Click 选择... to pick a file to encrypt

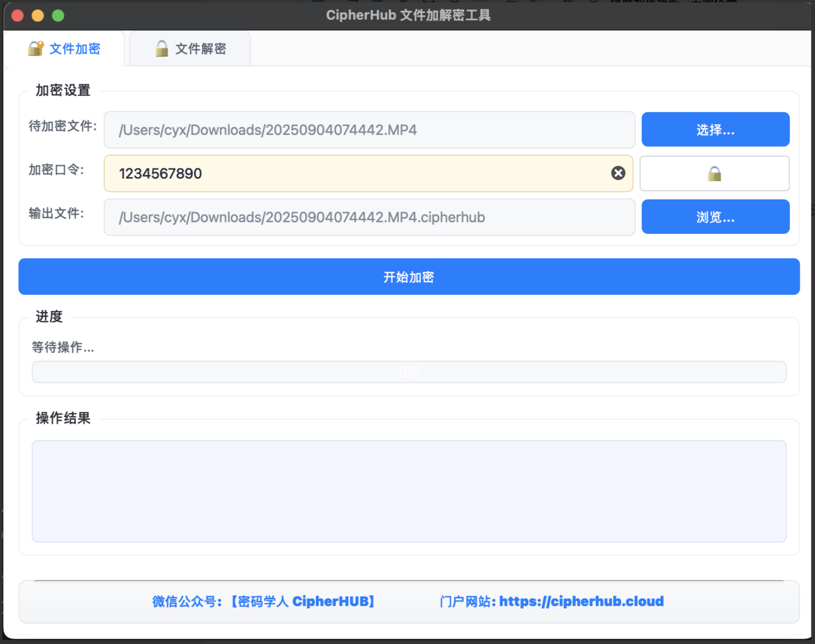(x=715, y=129)
